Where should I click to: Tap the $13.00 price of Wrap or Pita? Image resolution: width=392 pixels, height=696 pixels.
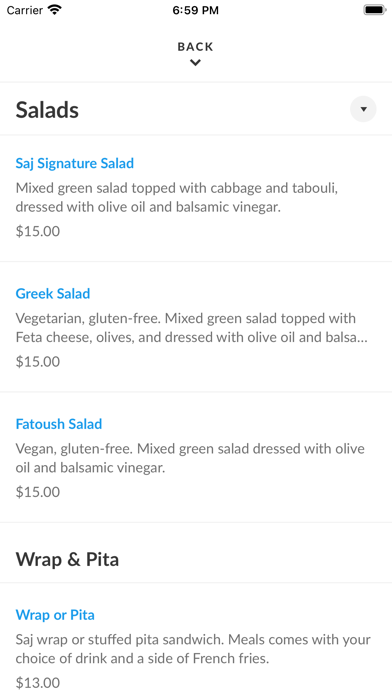[38, 683]
